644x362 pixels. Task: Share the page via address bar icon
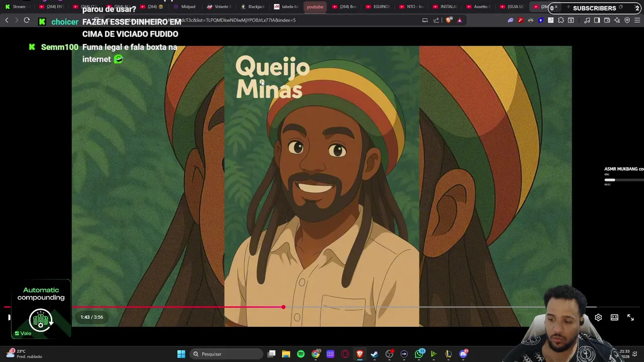tap(436, 20)
